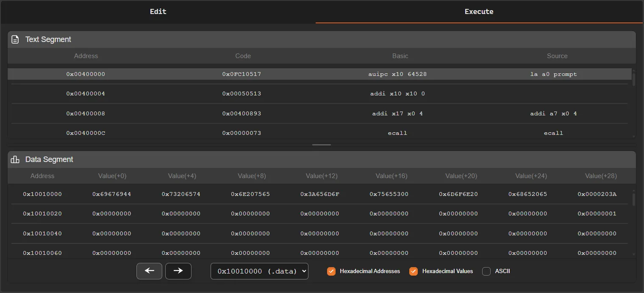The height and width of the screenshot is (293, 644).
Task: Click the Value(+28) cell showing 0x0000203A
Action: coord(597,194)
